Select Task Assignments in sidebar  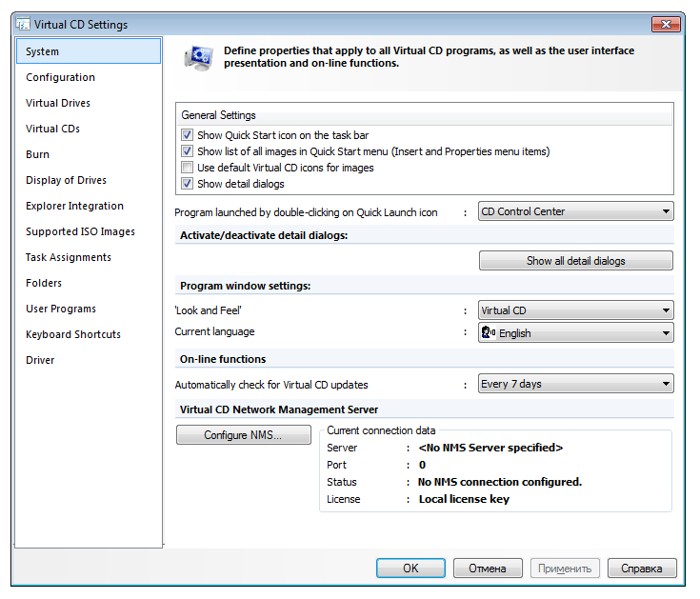[89, 257]
